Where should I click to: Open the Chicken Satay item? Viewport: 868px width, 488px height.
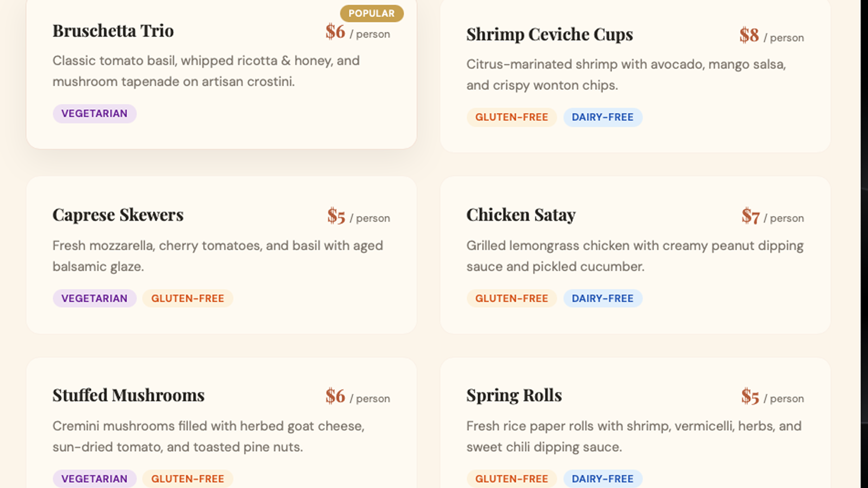point(520,215)
